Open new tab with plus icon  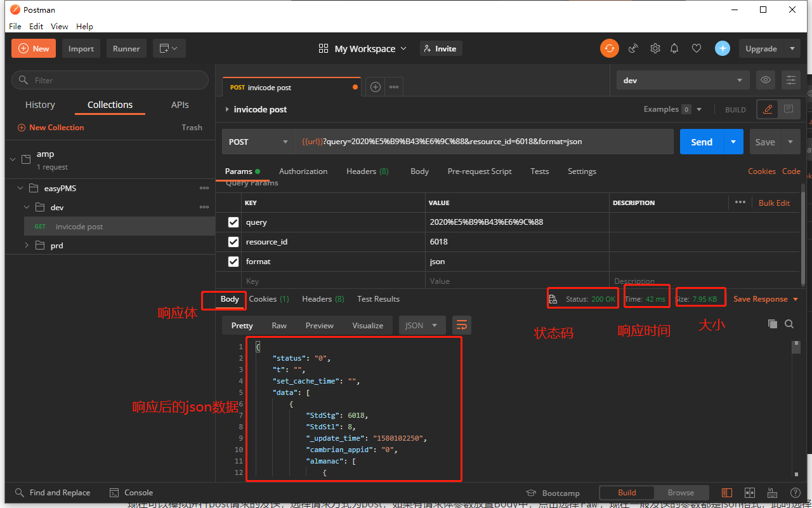click(376, 87)
